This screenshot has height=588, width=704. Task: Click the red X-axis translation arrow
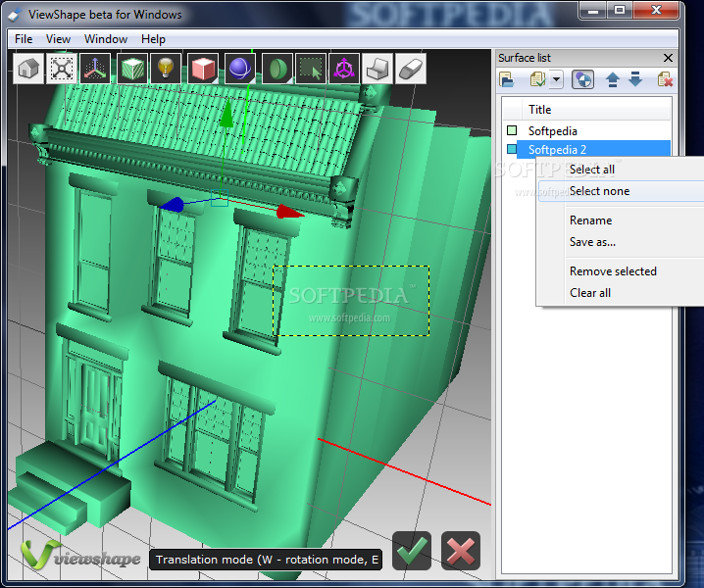290,212
